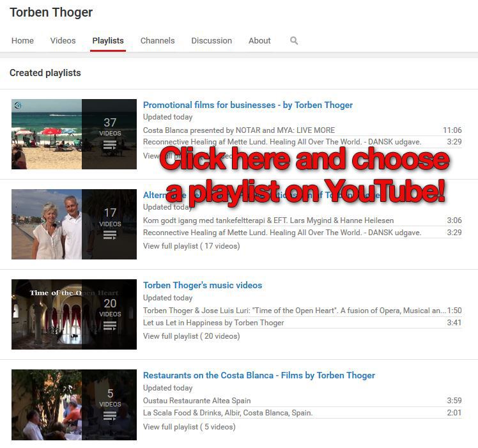The width and height of the screenshot is (478, 448).
Task: View full playlist of 17 videos
Action: [192, 246]
